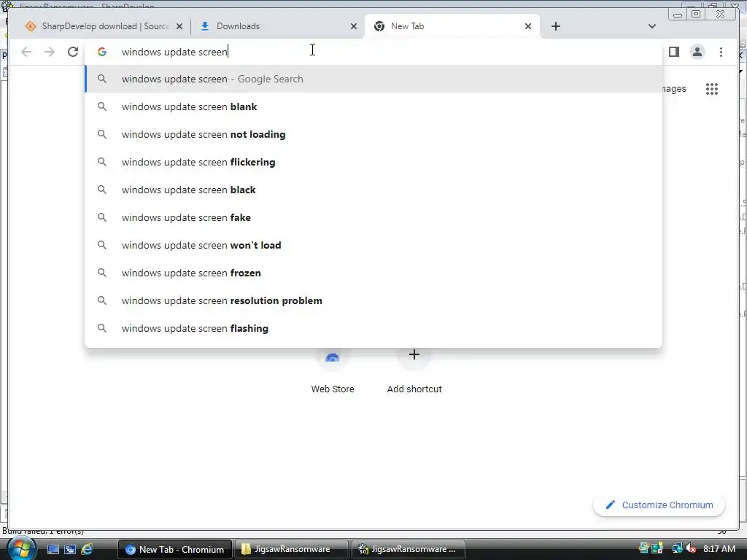Open the Images link at top right
Image resolution: width=747 pixels, height=560 pixels.
(673, 88)
